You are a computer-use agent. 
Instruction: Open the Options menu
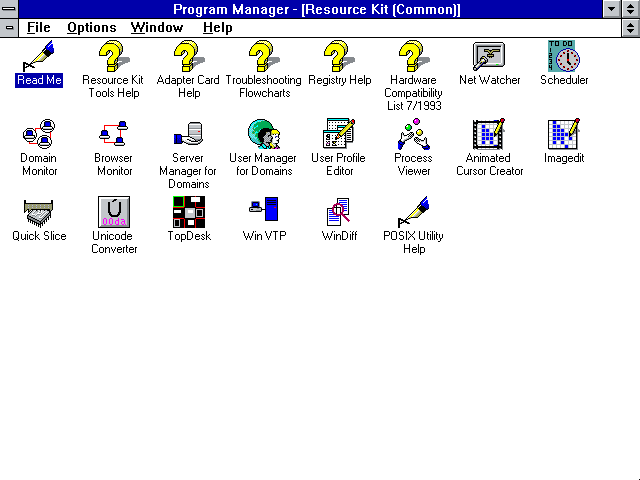tap(91, 28)
